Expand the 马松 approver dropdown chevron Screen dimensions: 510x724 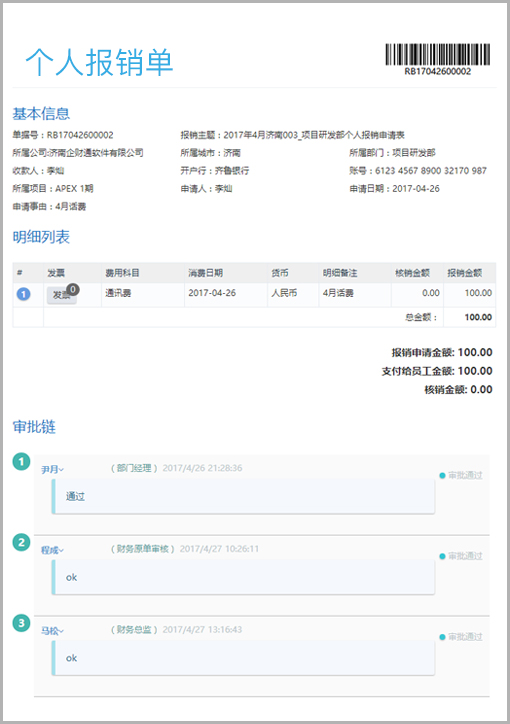pyautogui.click(x=61, y=632)
